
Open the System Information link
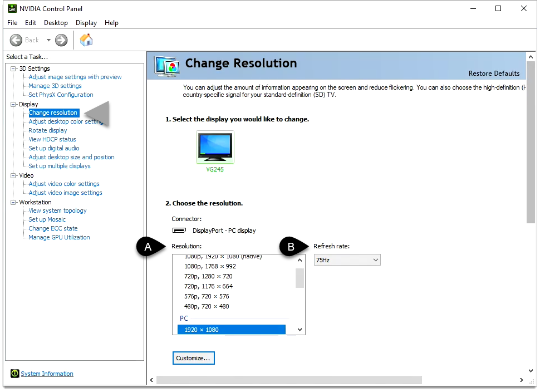tap(47, 374)
